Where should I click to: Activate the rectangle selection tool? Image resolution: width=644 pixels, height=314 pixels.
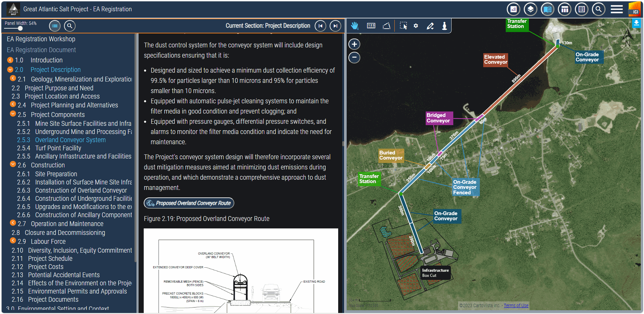point(403,26)
